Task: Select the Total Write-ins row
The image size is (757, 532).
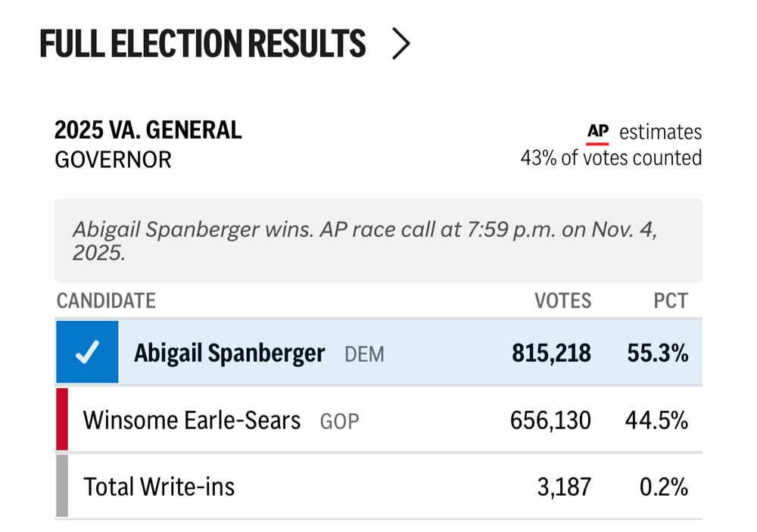Action: click(378, 487)
